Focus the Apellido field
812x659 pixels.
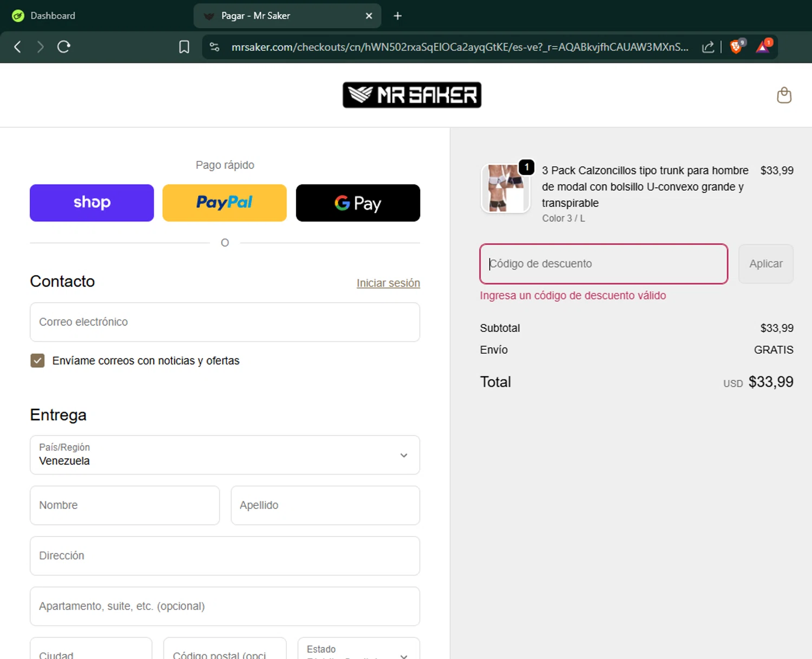point(325,505)
